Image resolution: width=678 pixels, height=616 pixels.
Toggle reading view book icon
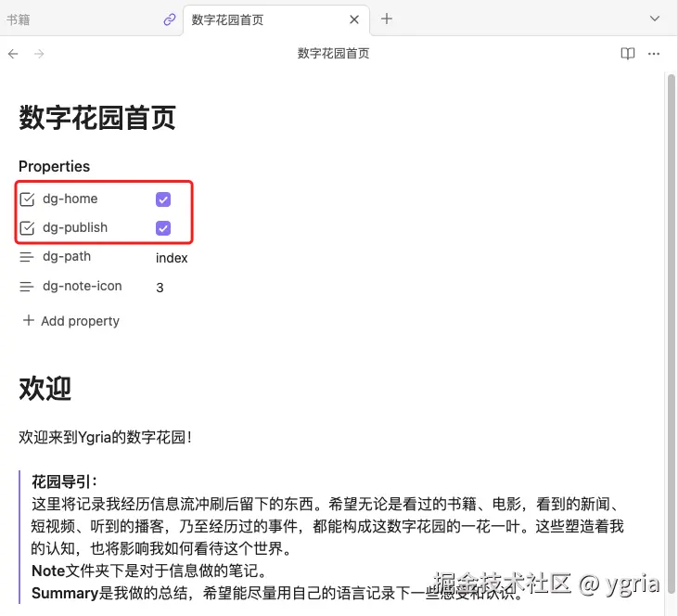pos(628,54)
